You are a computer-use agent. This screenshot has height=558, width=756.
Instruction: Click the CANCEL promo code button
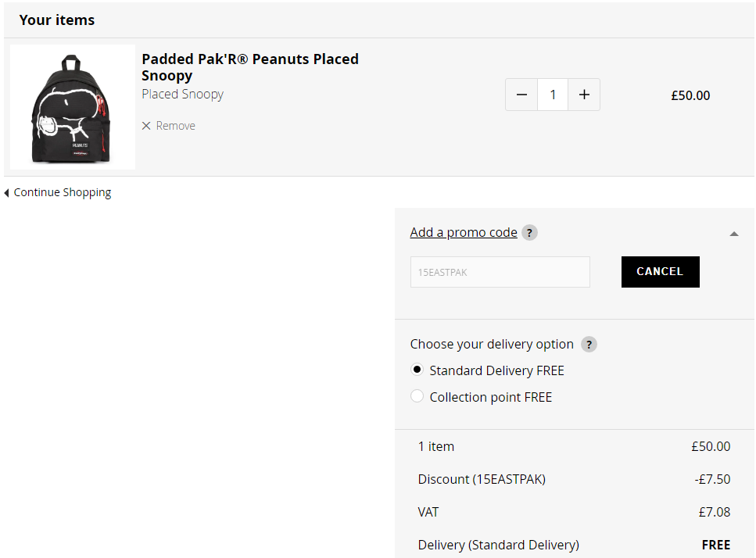tap(660, 272)
